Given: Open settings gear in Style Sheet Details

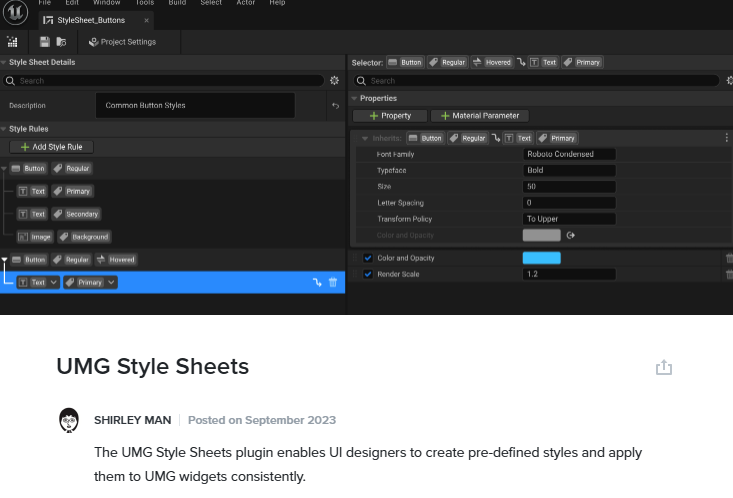Looking at the screenshot, I should click(x=334, y=80).
